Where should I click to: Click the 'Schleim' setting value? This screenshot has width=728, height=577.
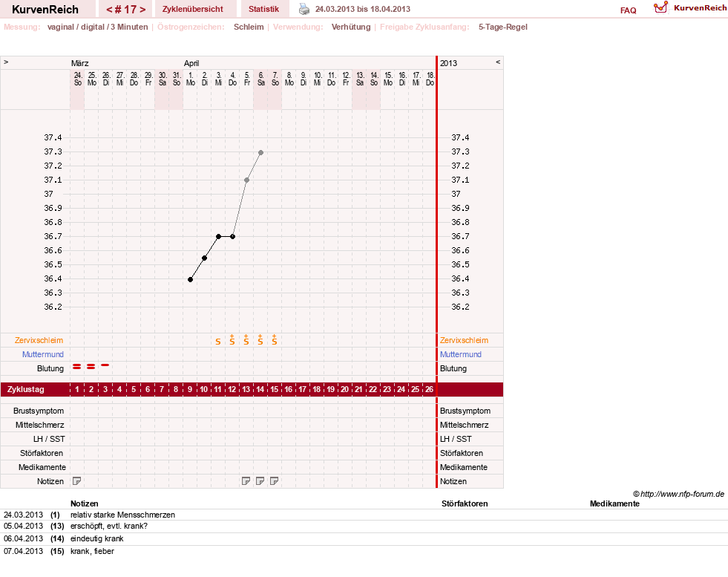point(249,27)
